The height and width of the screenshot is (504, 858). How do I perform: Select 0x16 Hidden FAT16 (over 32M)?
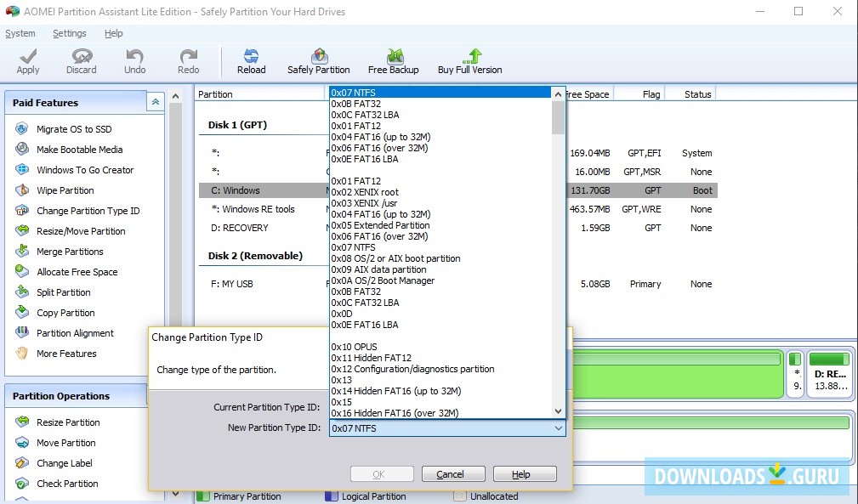click(x=440, y=413)
